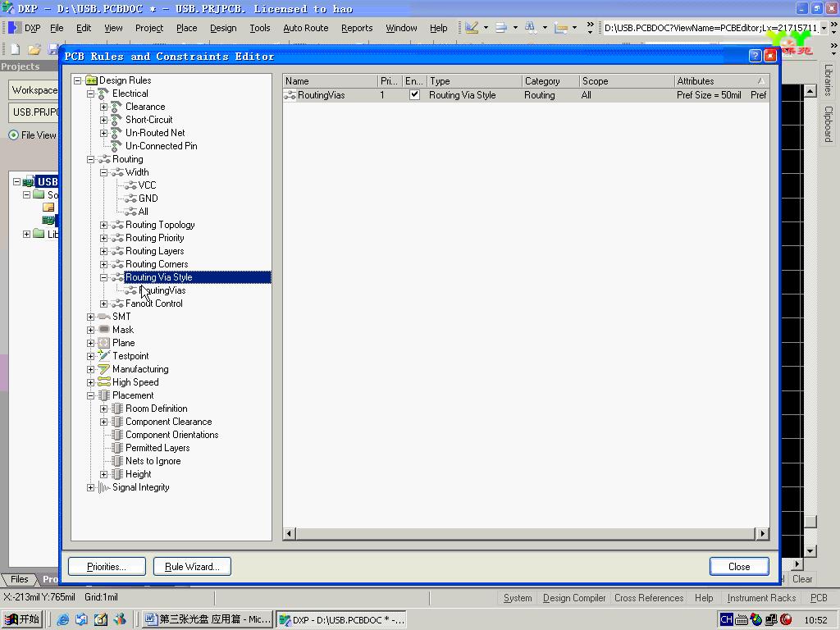Click the Close button in rules editor
Image resolution: width=840 pixels, height=630 pixels.
(739, 567)
